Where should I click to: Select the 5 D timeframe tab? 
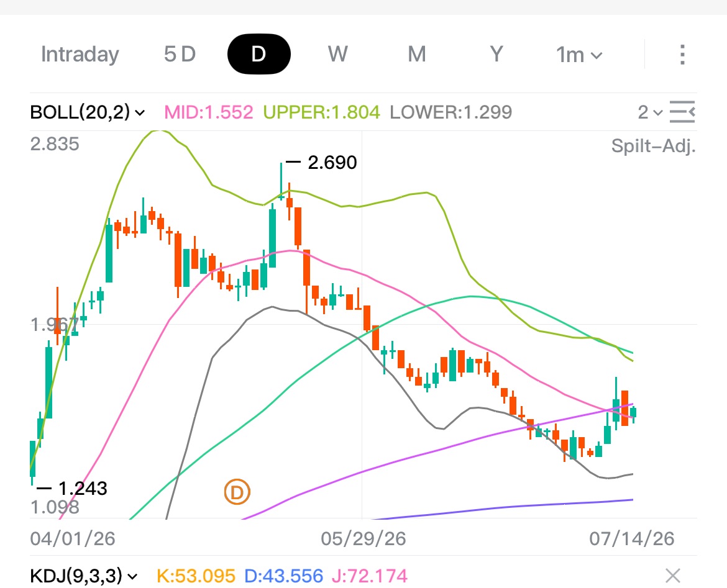180,54
